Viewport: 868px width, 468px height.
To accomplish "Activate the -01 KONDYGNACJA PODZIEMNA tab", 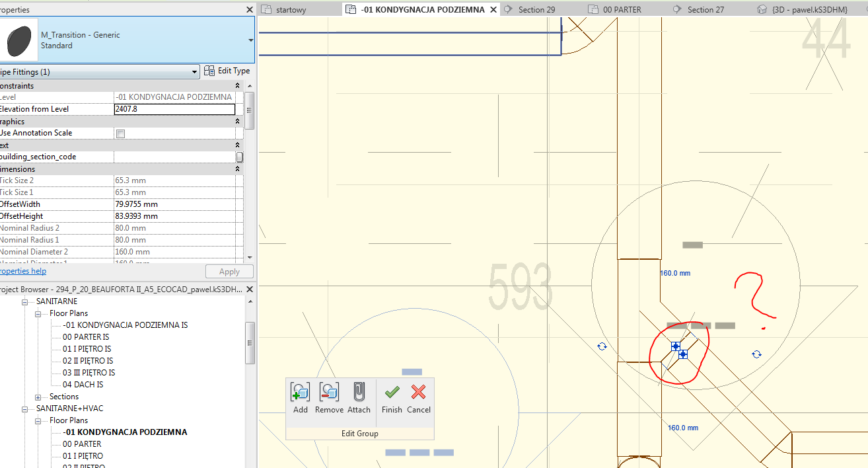I will tap(423, 10).
